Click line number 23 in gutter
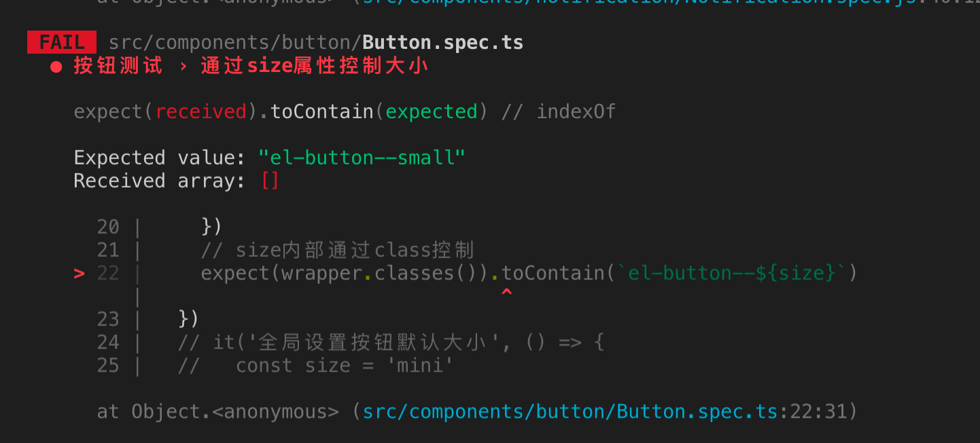The height and width of the screenshot is (443, 980). click(x=108, y=319)
